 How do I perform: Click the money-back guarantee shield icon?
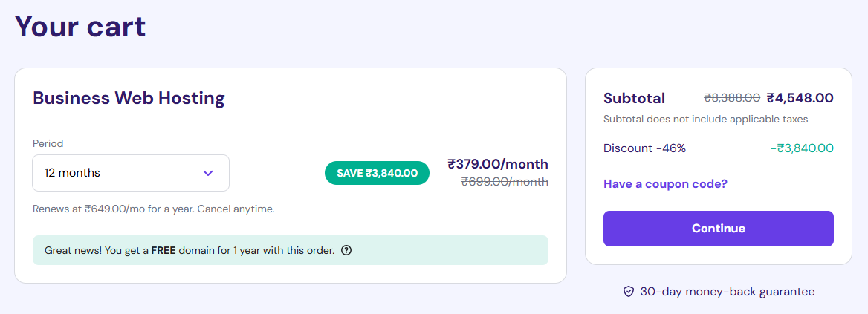point(628,292)
